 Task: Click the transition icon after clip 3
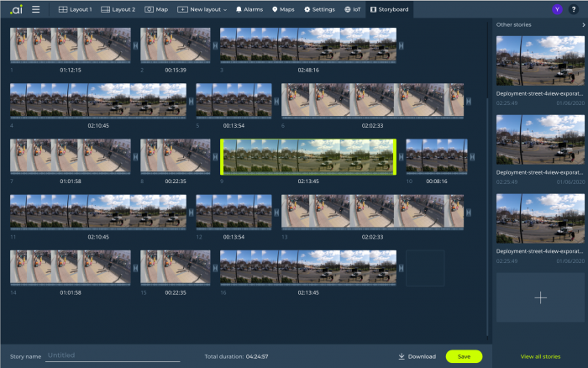point(402,45)
